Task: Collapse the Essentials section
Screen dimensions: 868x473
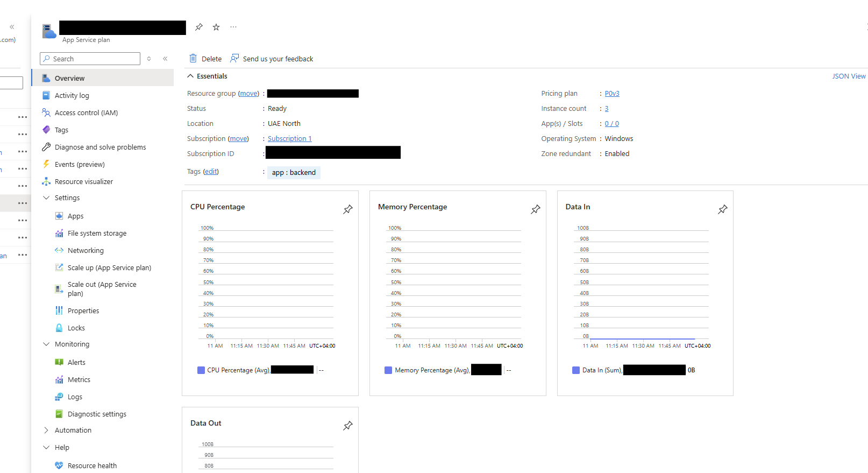Action: pos(190,76)
